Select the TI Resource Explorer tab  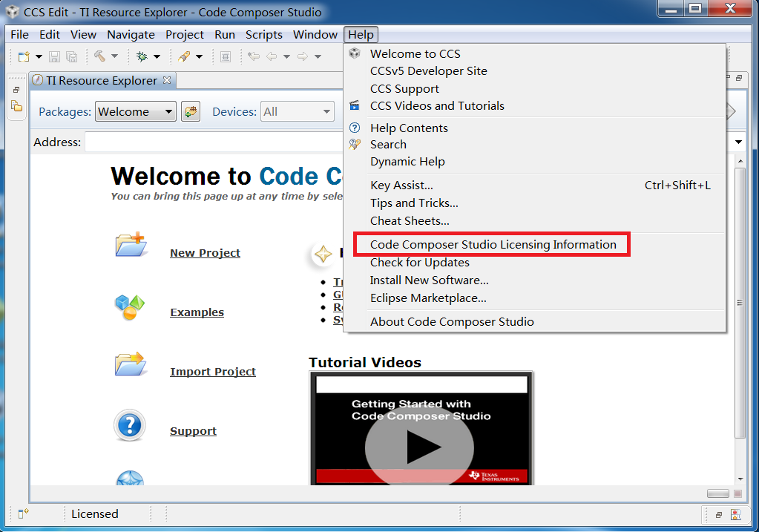102,80
